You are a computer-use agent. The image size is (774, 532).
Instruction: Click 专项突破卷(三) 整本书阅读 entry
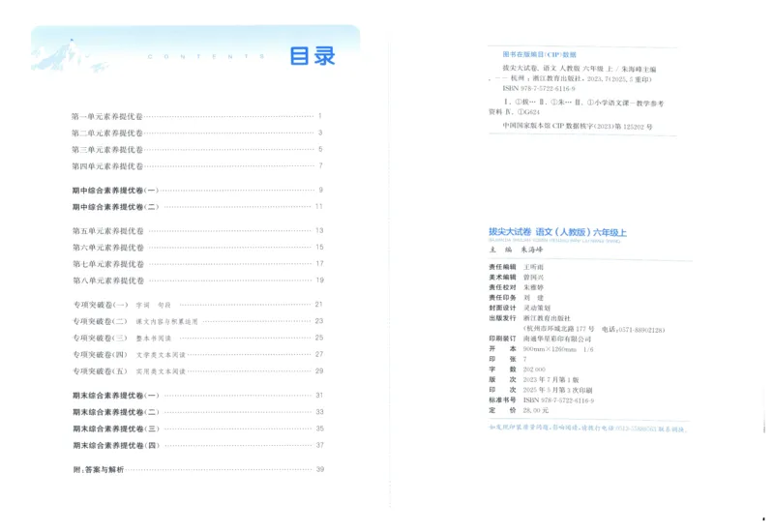click(x=198, y=338)
